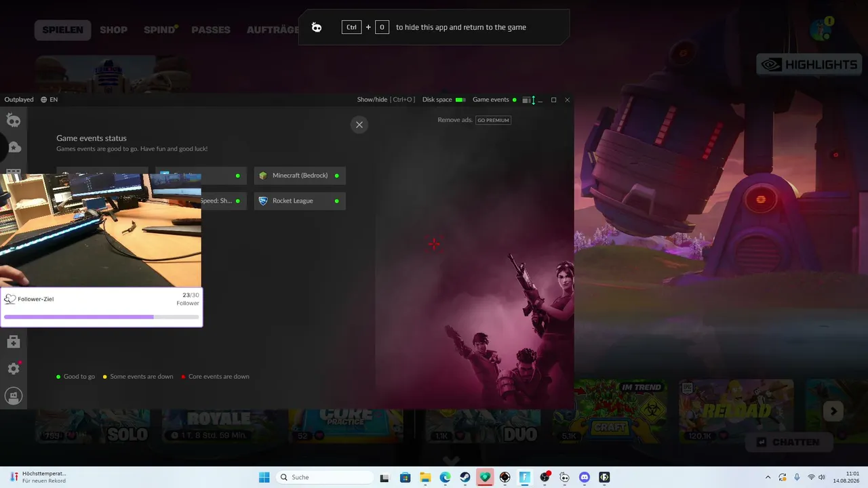Open Outplayed skull icon in taskbar
This screenshot has width=868, height=488.
click(x=565, y=477)
